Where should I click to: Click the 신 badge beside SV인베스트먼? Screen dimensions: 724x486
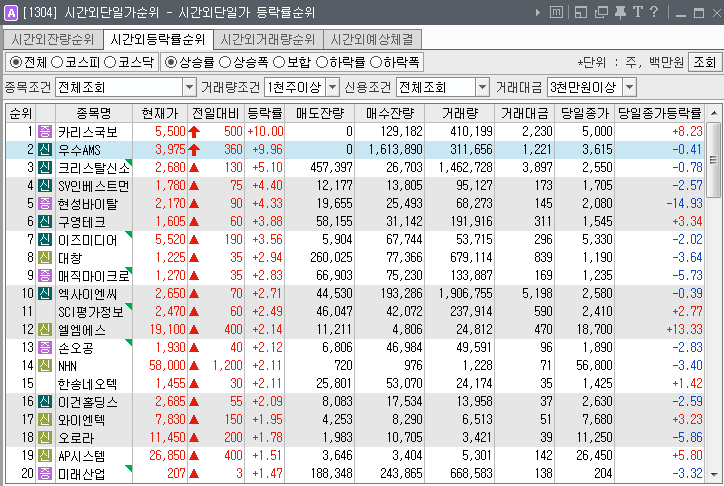[x=45, y=186]
